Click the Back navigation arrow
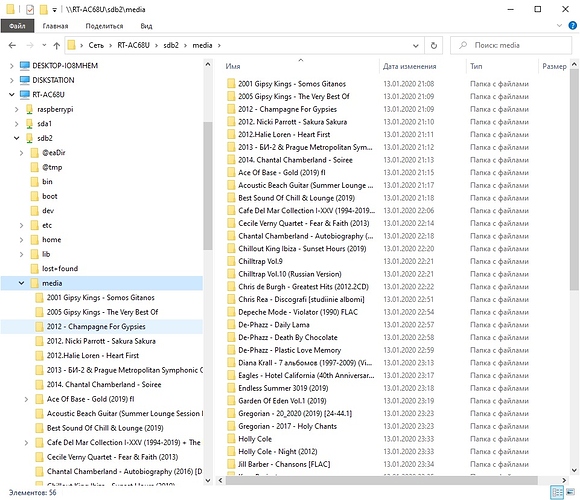Viewport: 580px width, 500px height. (12, 45)
